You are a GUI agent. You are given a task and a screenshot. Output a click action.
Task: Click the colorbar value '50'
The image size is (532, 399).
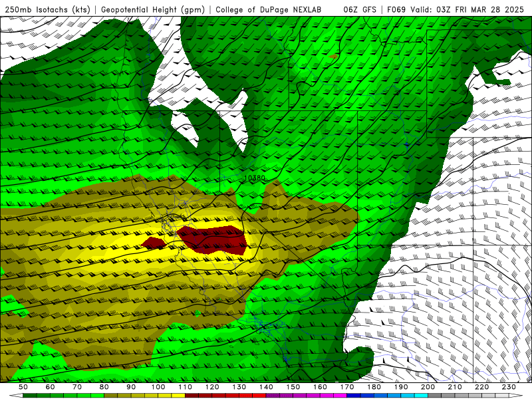click(x=23, y=387)
